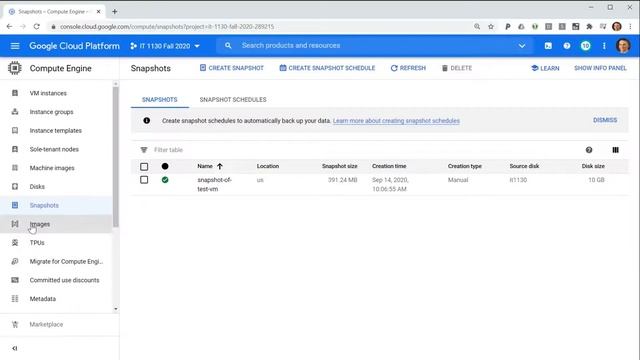Check the snapshot-of-test-vm row checkbox
The height and width of the screenshot is (360, 640).
(x=144, y=180)
